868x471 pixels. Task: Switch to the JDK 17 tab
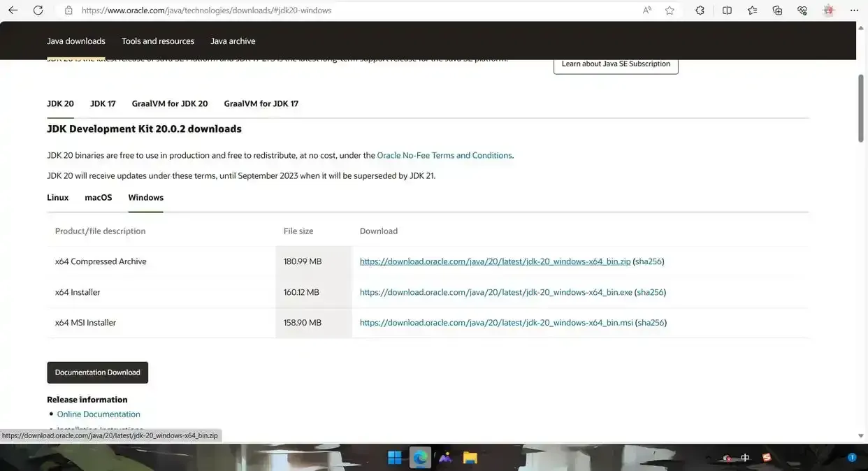tap(103, 103)
